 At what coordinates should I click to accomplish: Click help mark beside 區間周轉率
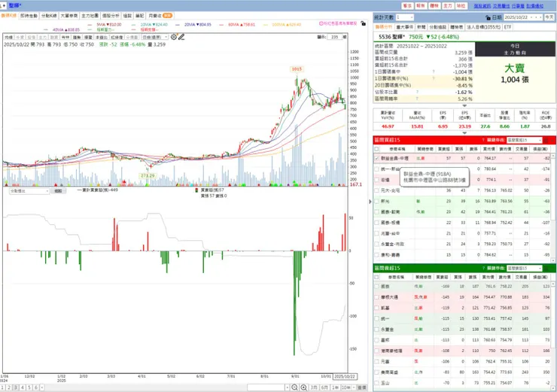click(417, 99)
